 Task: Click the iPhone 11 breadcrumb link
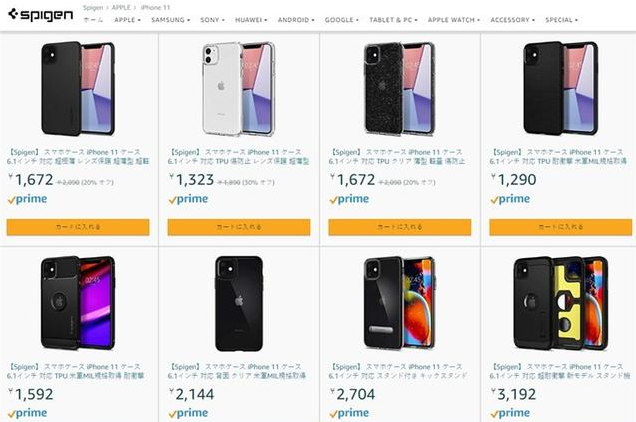155,7
